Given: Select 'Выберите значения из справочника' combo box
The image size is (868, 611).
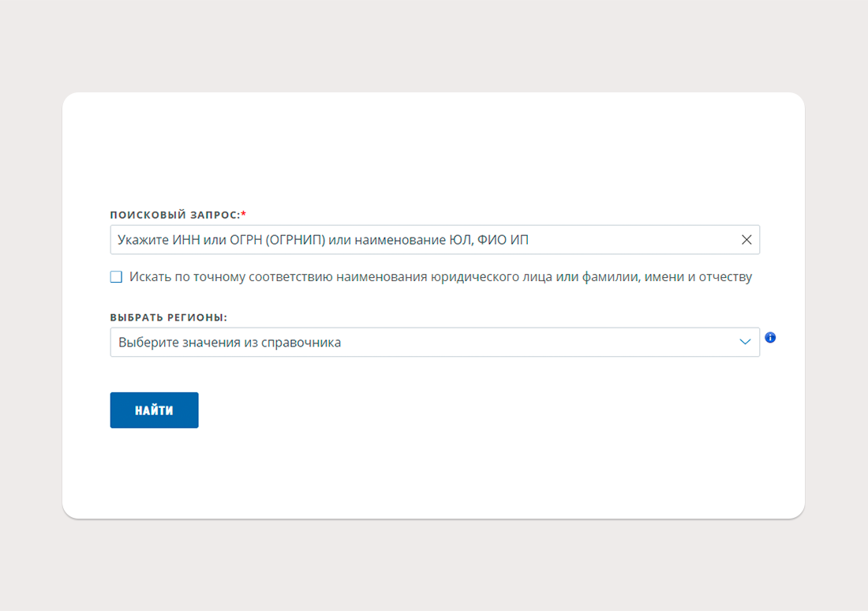Looking at the screenshot, I should [435, 342].
